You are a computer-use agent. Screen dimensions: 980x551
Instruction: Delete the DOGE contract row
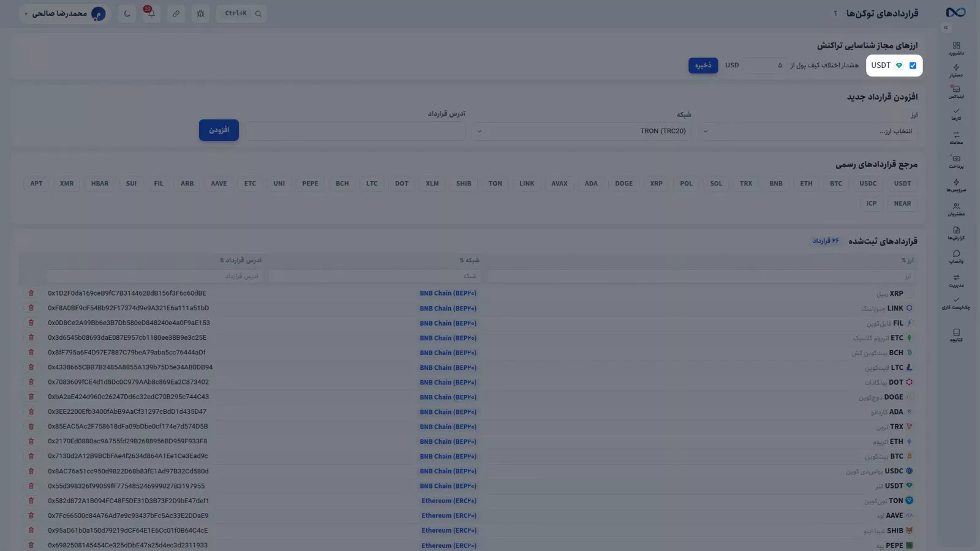coord(31,397)
